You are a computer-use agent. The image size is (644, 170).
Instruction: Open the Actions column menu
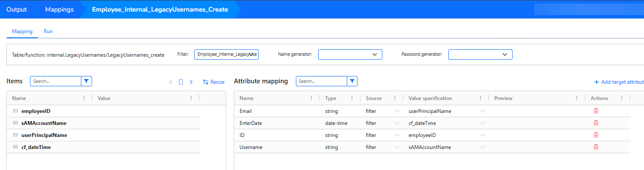click(x=622, y=98)
